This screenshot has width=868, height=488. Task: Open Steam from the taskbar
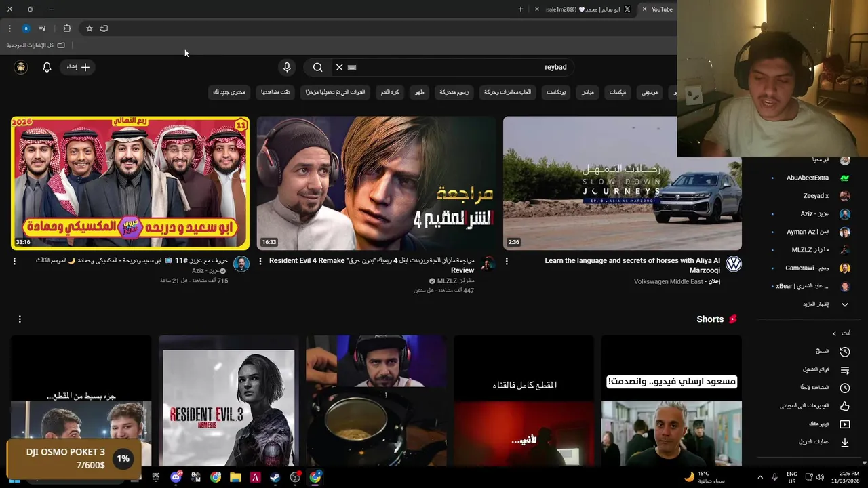(x=275, y=477)
